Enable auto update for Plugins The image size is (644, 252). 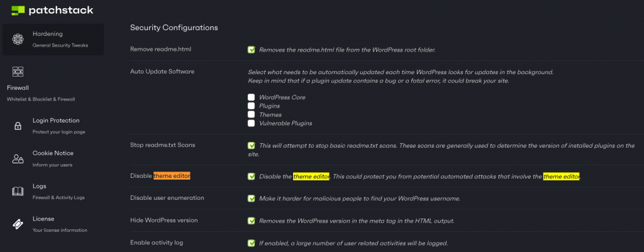pos(252,106)
